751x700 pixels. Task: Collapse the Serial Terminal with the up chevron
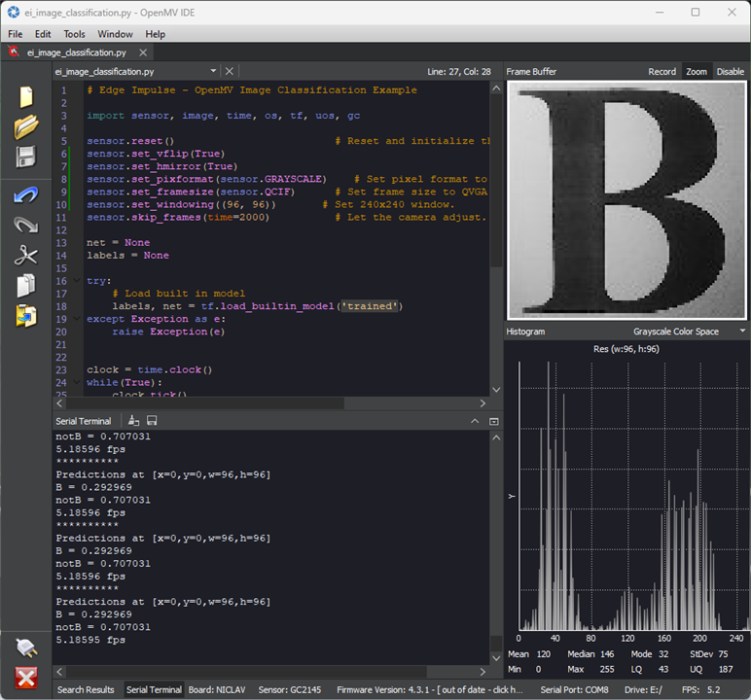(x=475, y=421)
